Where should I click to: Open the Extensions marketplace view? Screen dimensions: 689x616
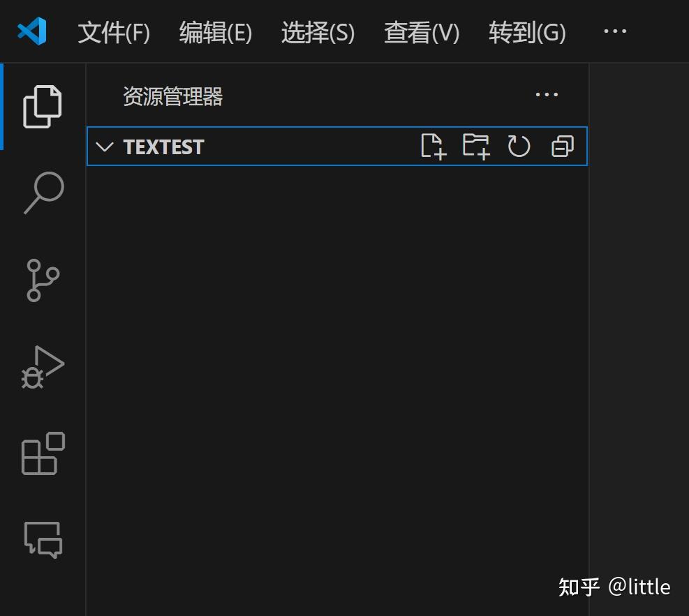coord(42,455)
